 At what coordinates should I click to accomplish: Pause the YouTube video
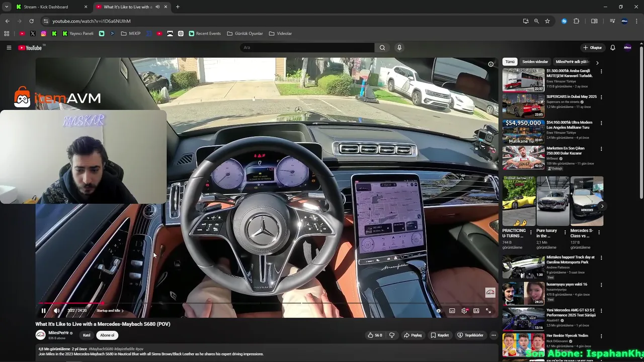click(43, 311)
